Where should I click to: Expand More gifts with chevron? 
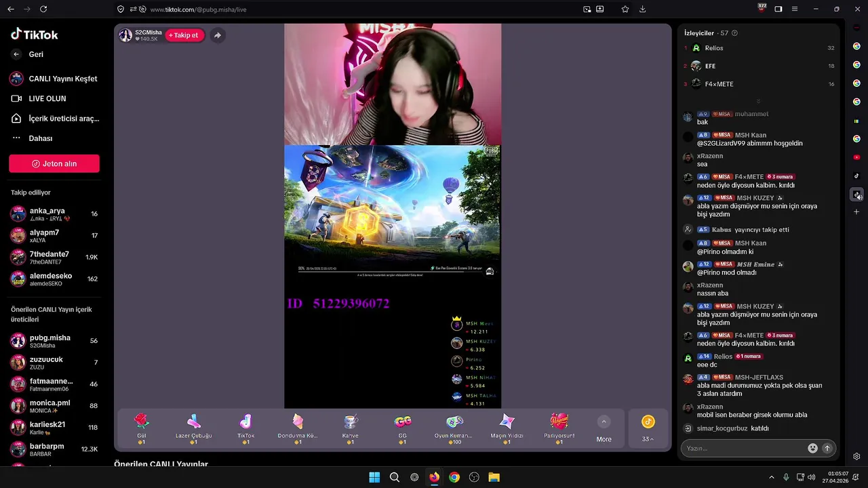604,422
